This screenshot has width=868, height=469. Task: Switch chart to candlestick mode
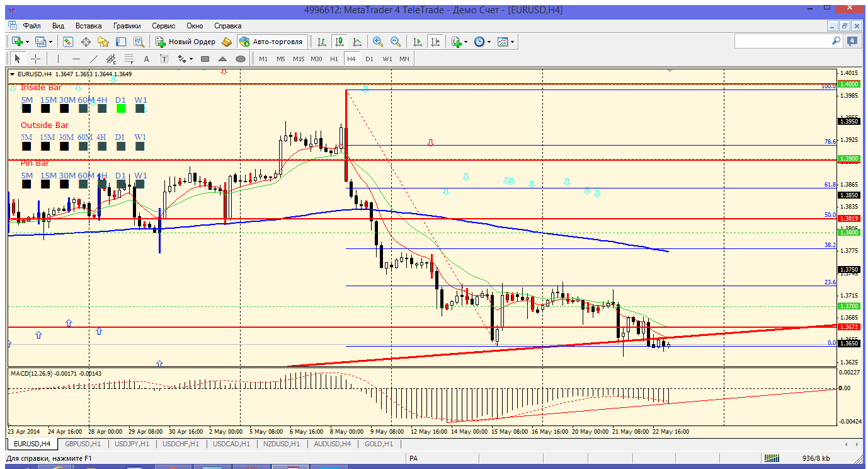click(340, 42)
